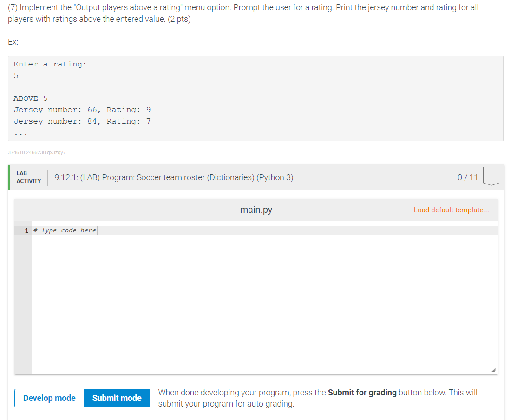Click the green LAB ACTIVITY badge
This screenshot has width=517, height=420.
(28, 177)
